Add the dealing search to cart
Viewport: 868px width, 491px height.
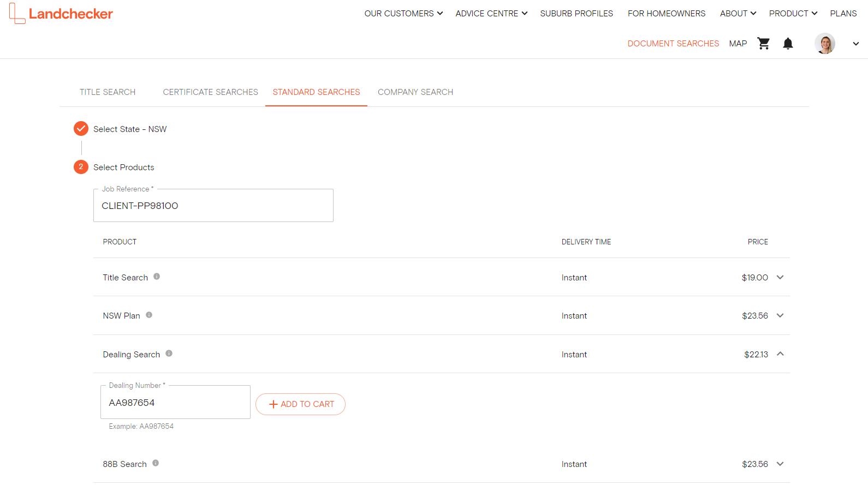300,404
